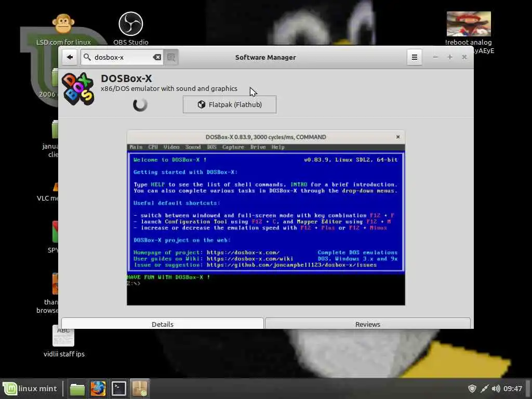Open the 'vidlii staff ips' text file
This screenshot has width=532, height=399.
coord(64,341)
